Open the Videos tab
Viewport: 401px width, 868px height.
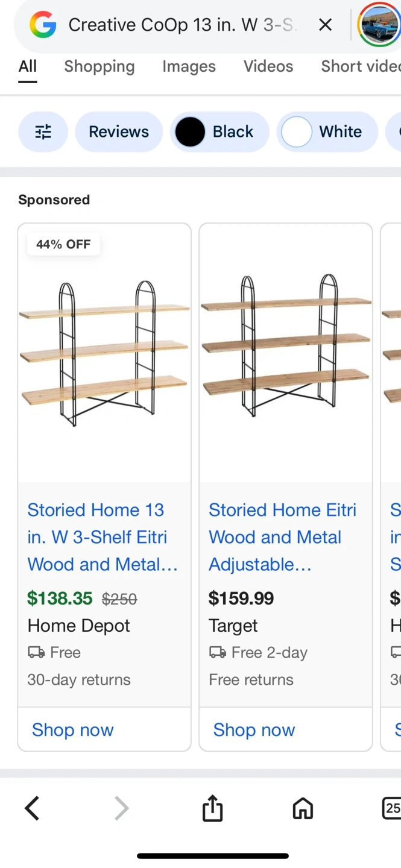pyautogui.click(x=268, y=66)
